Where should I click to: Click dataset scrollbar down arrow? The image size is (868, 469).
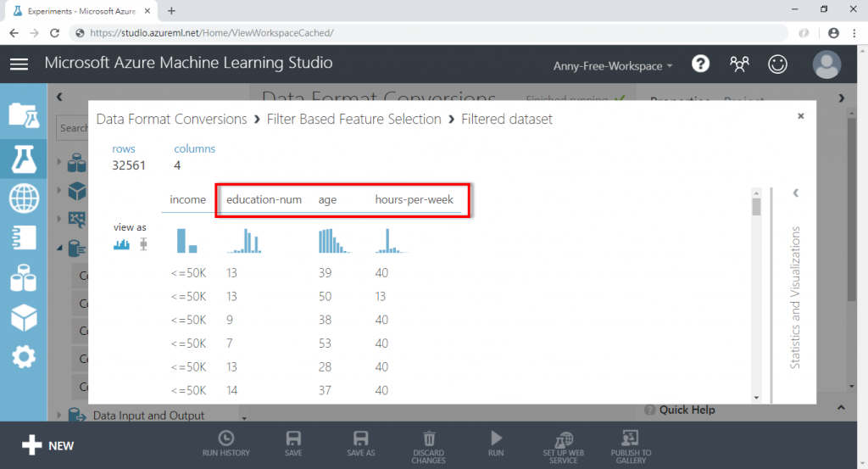click(x=756, y=398)
